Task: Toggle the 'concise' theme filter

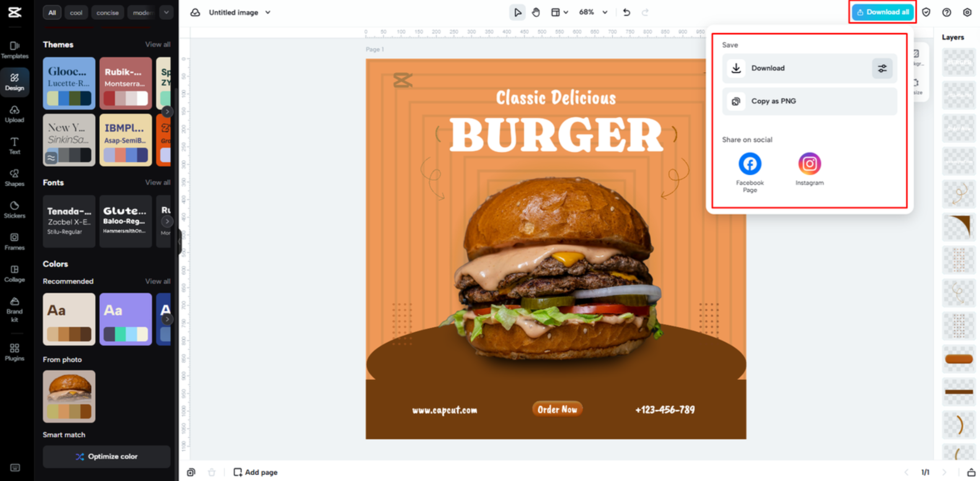Action: pyautogui.click(x=107, y=12)
